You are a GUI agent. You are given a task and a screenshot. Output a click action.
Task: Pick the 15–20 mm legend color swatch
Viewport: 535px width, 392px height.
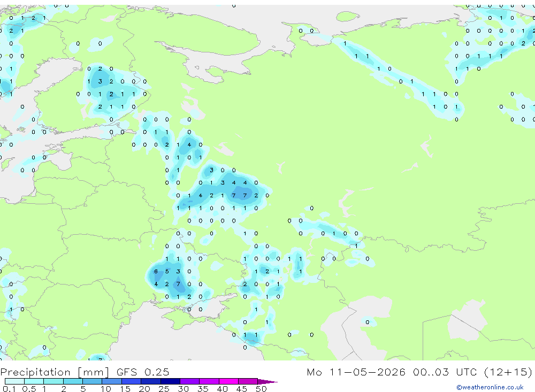[x=131, y=381]
